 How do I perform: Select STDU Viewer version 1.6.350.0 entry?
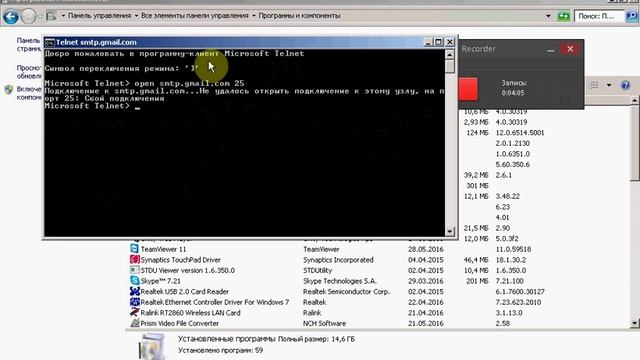(187, 270)
